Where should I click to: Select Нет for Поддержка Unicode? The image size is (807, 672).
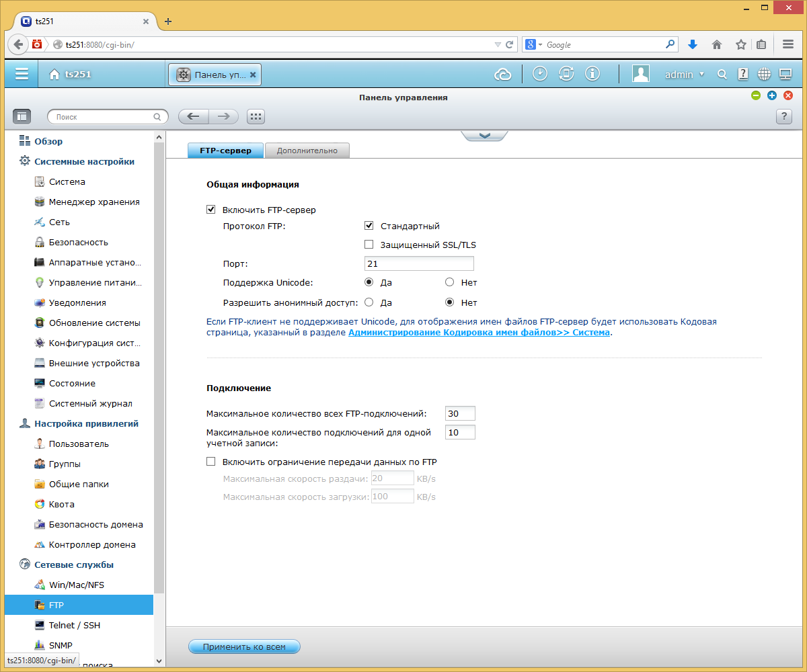449,282
